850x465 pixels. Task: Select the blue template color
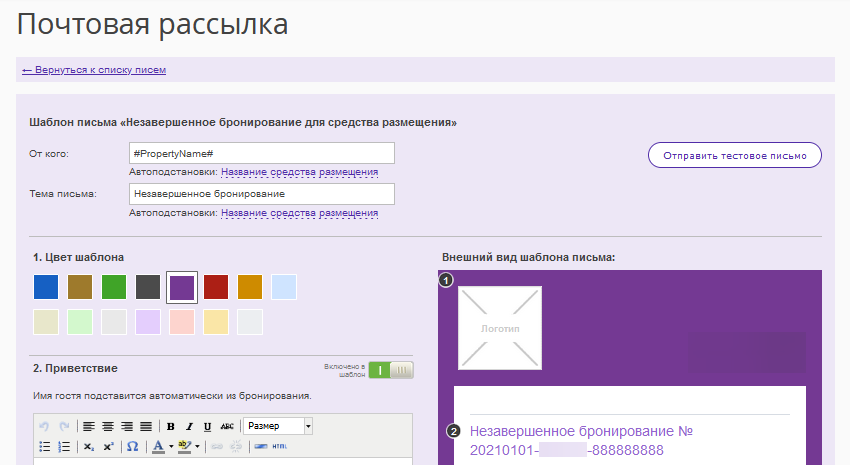point(46,287)
